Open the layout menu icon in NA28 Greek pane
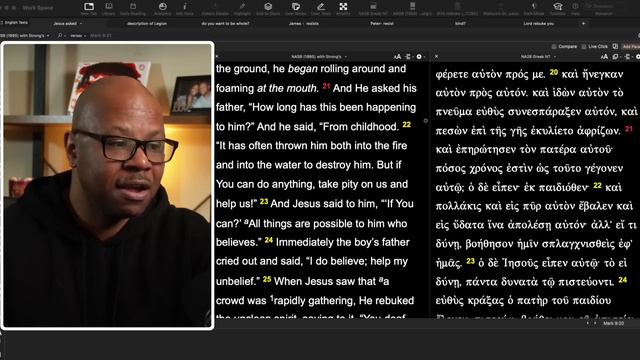640x360 pixels. 627,57
